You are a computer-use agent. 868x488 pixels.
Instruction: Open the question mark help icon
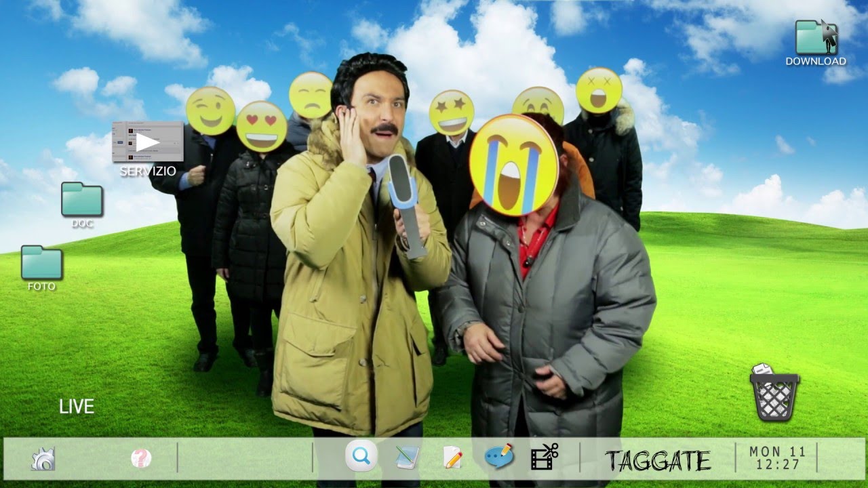(141, 459)
